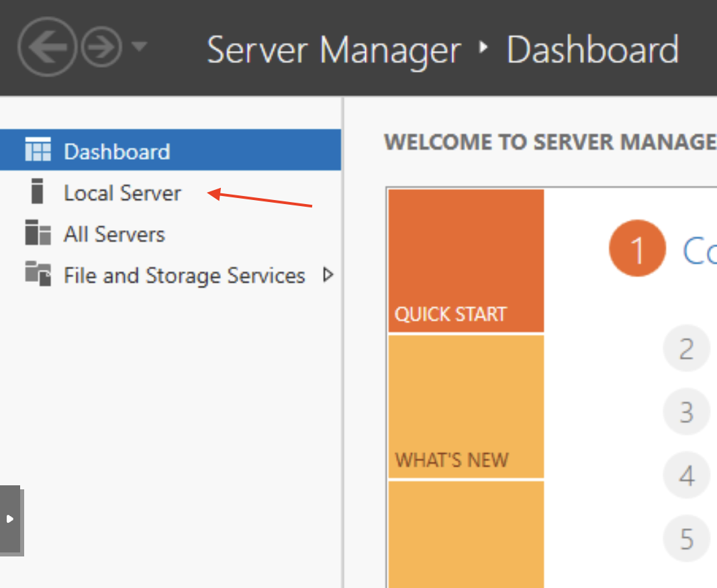The width and height of the screenshot is (717, 588).
Task: Click the orange step 1 circle
Action: [637, 249]
